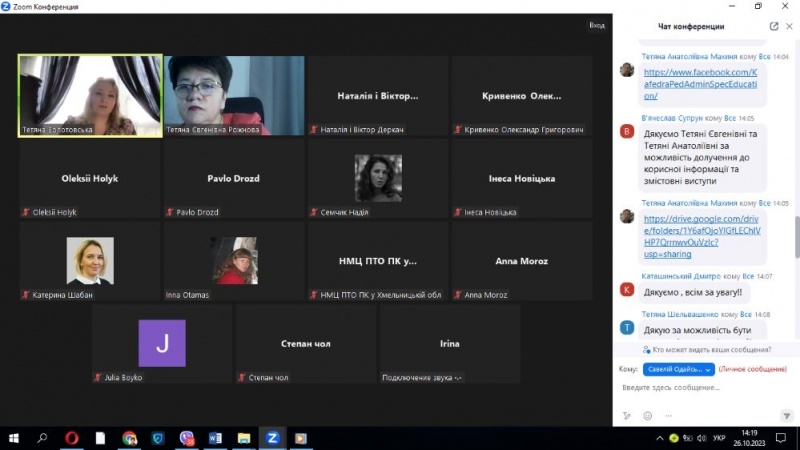Open Chrome from the taskbar

coord(129,438)
